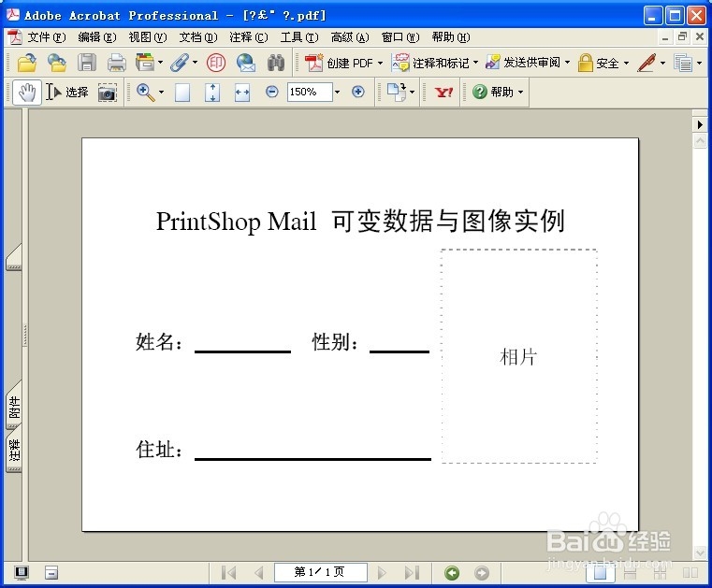Click the page number field 第 1/1 页

(x=321, y=572)
